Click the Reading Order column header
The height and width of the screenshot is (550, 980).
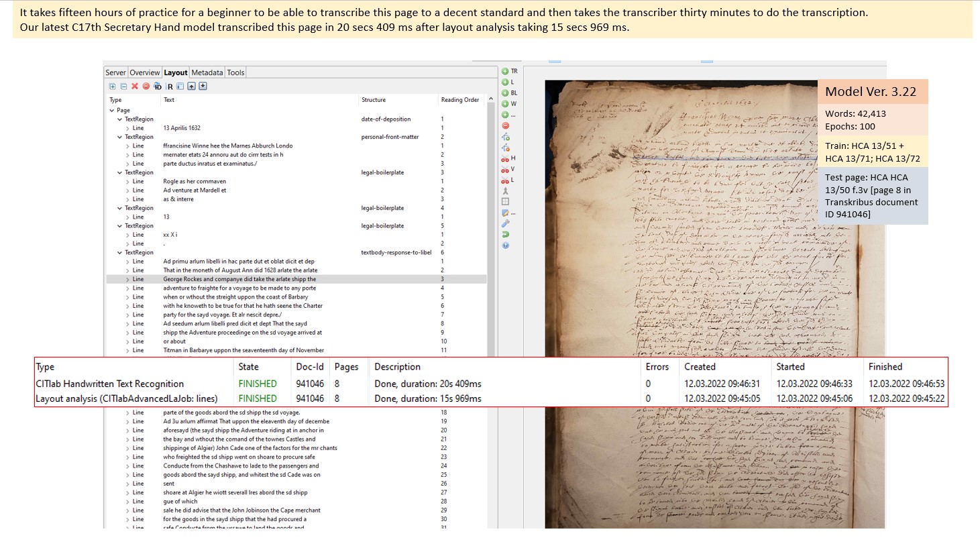coord(459,100)
